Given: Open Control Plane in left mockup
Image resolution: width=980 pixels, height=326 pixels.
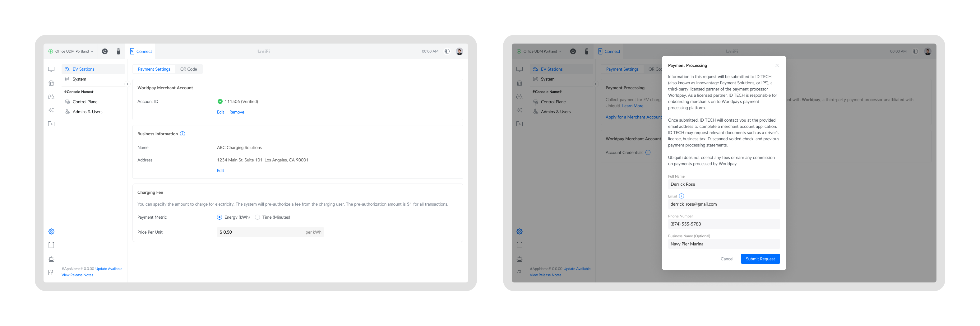Looking at the screenshot, I should (93, 102).
